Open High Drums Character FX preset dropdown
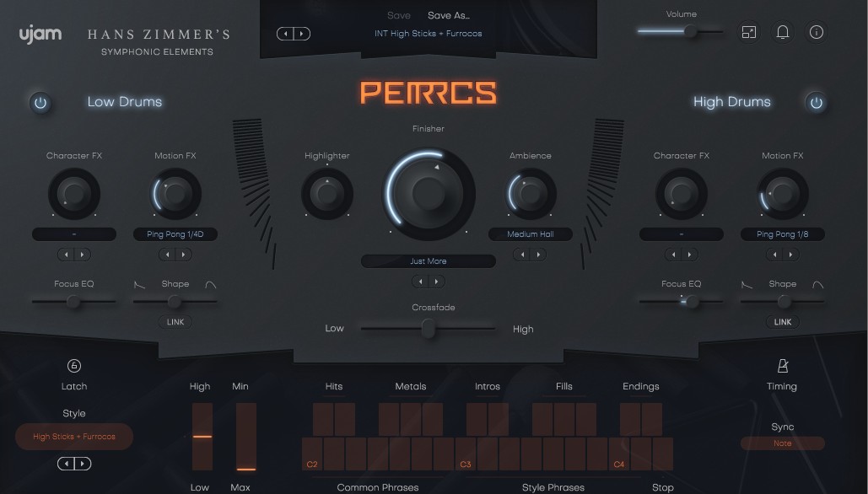This screenshot has width=868, height=494. (682, 234)
